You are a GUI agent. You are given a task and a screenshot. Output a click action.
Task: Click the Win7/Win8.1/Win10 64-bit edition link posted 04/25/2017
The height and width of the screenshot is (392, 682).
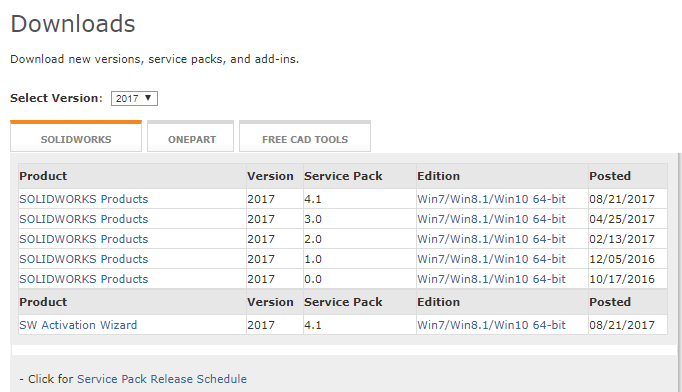[491, 219]
